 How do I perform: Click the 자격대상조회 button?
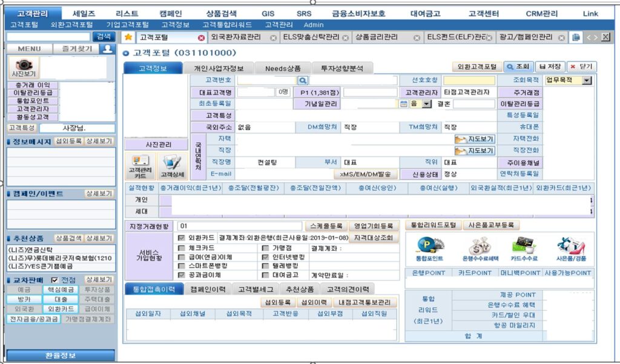[x=373, y=238]
